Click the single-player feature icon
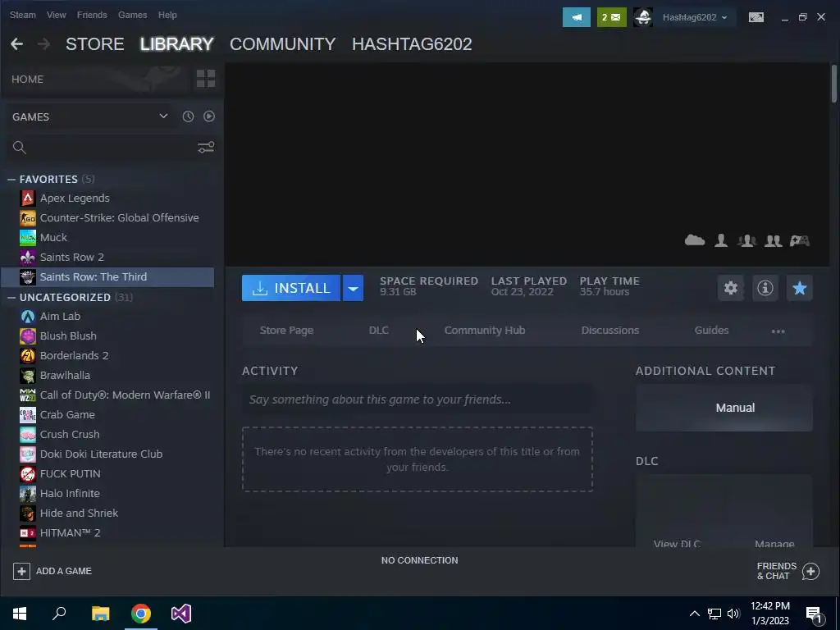 tap(721, 240)
